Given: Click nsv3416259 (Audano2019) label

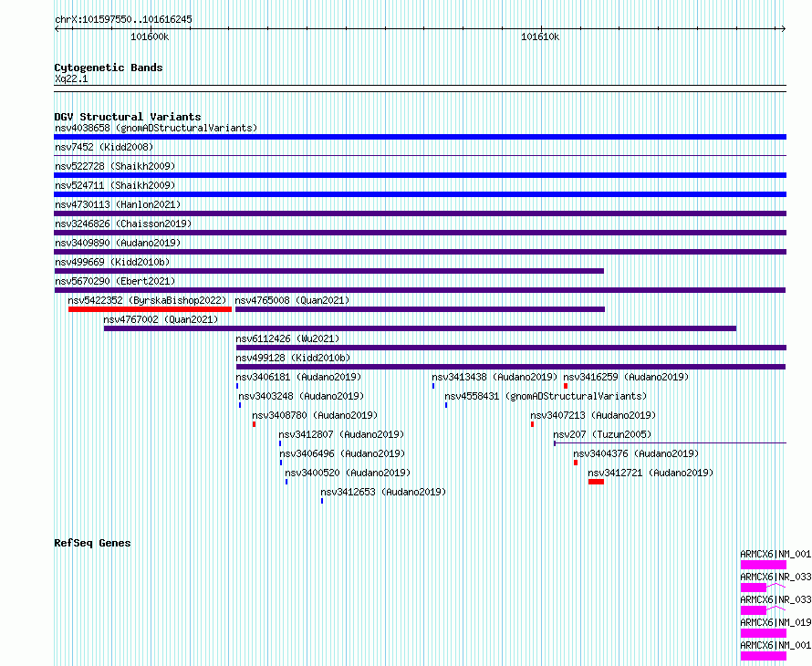Looking at the screenshot, I should [x=626, y=377].
